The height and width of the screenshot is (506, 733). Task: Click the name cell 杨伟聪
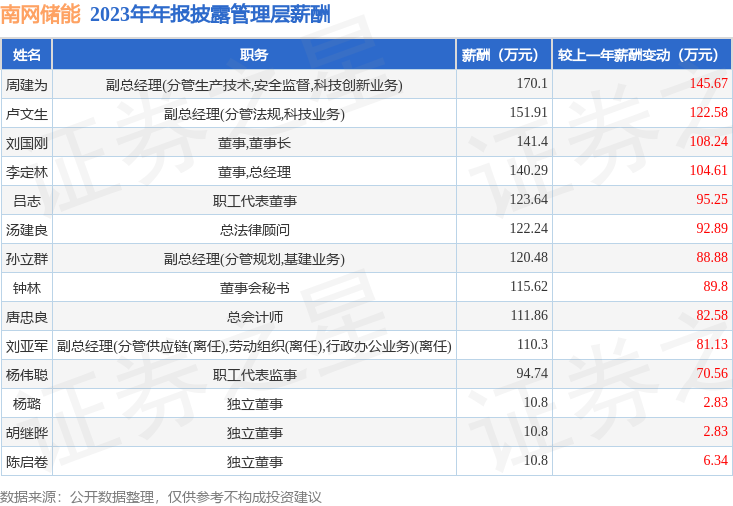[x=27, y=375]
